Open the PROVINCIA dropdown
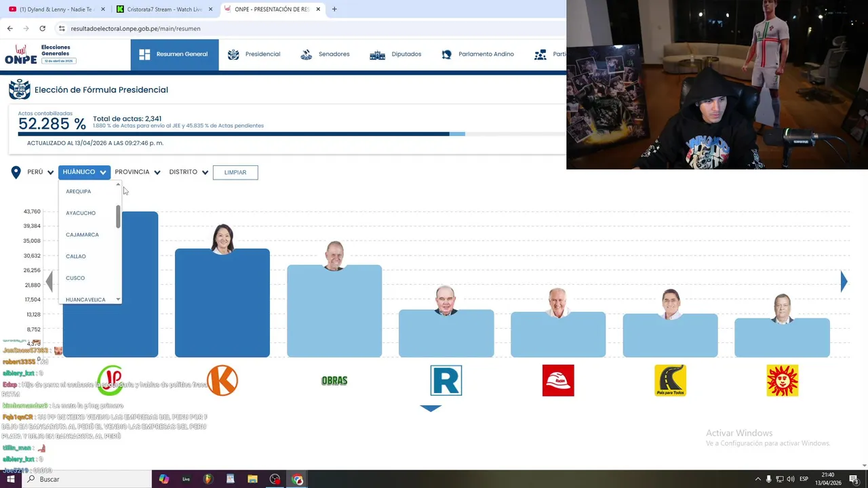 click(x=138, y=172)
